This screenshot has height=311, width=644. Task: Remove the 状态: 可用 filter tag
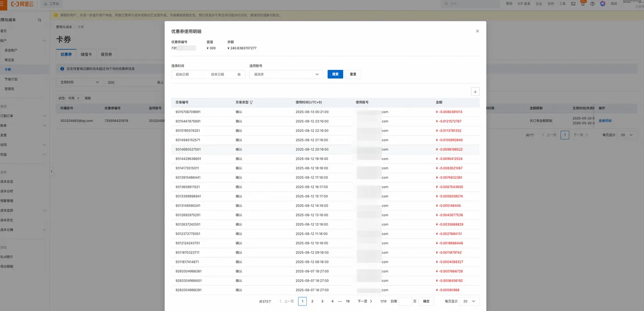tap(78, 98)
